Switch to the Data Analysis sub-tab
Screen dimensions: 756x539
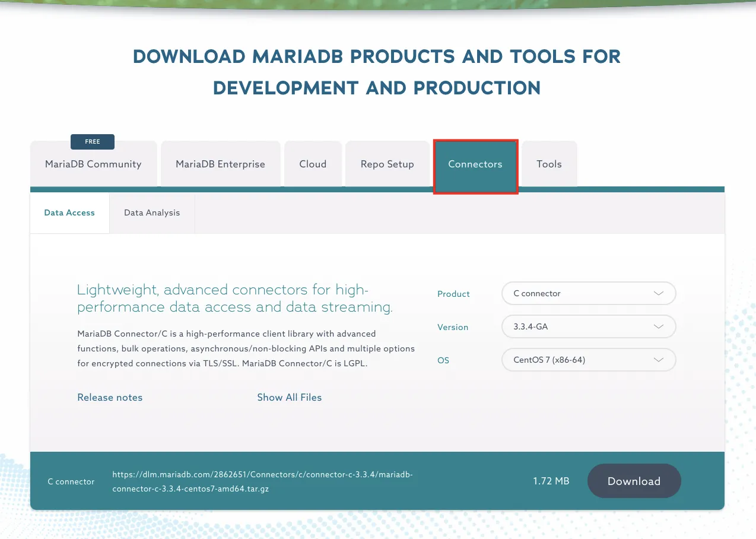click(x=152, y=213)
